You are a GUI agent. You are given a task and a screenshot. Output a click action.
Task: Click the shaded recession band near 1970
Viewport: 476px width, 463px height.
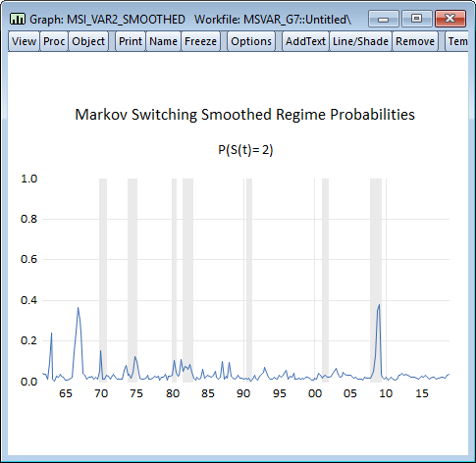(103, 281)
